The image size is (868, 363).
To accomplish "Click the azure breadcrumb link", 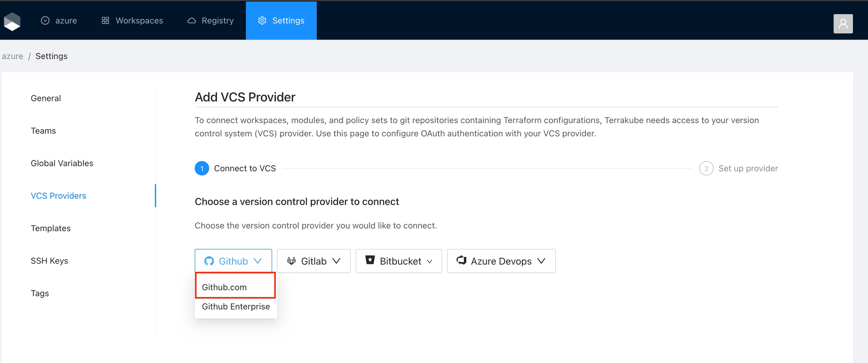I will click(12, 56).
